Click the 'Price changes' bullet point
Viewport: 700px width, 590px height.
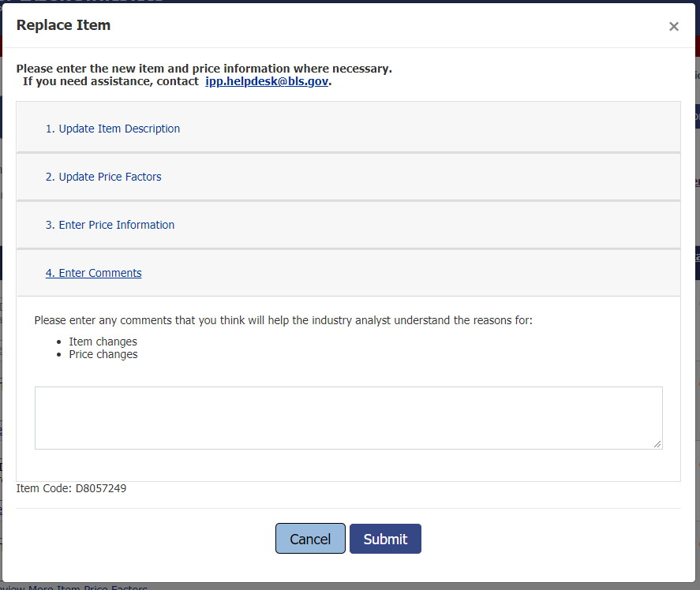tap(103, 354)
